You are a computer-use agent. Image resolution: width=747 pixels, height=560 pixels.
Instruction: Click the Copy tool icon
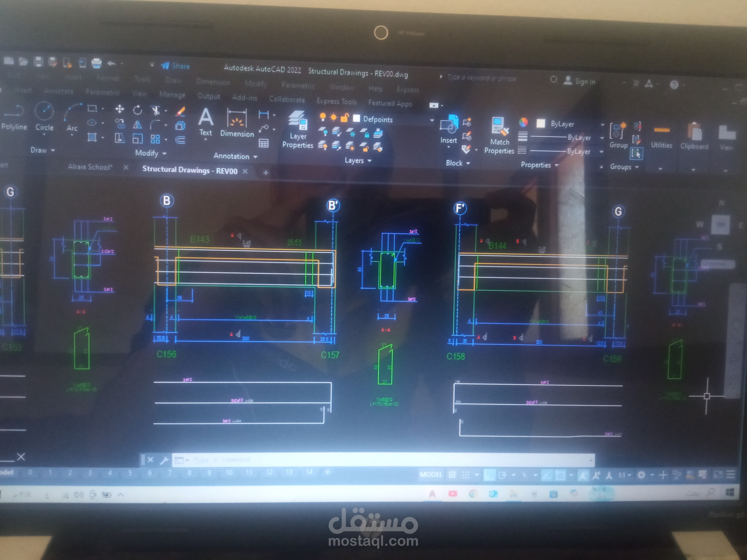click(120, 123)
